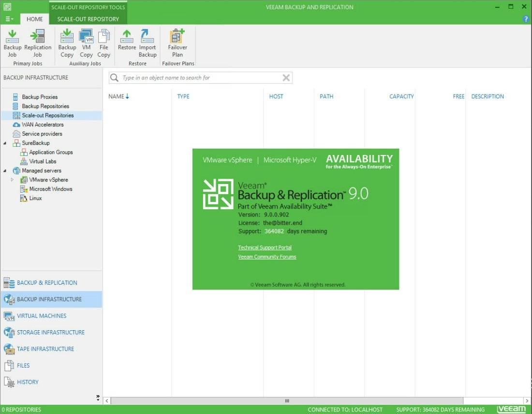Open the Technical Support Portal link
532x414 pixels.
click(265, 247)
